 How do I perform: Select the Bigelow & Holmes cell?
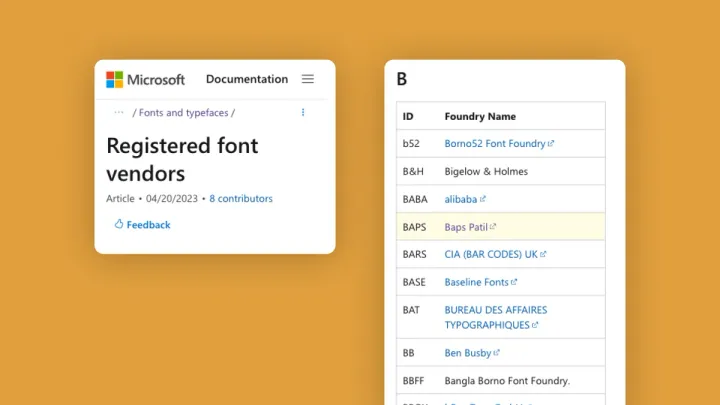(486, 171)
